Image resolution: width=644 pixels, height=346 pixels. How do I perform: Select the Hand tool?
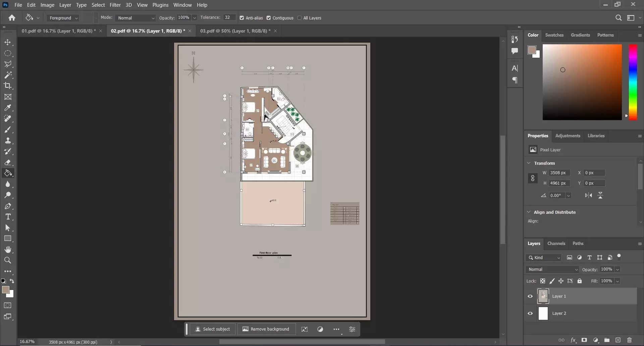[x=8, y=249]
